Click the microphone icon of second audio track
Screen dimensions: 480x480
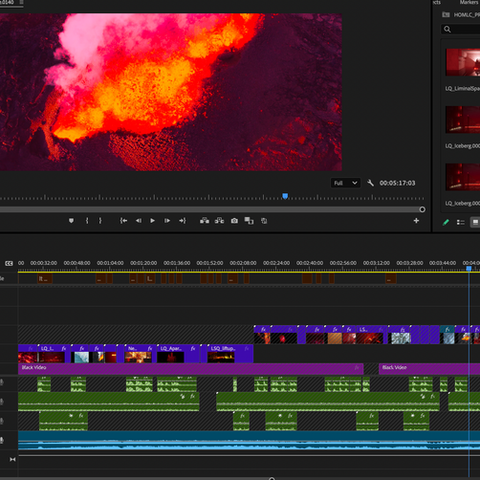(x=2, y=402)
